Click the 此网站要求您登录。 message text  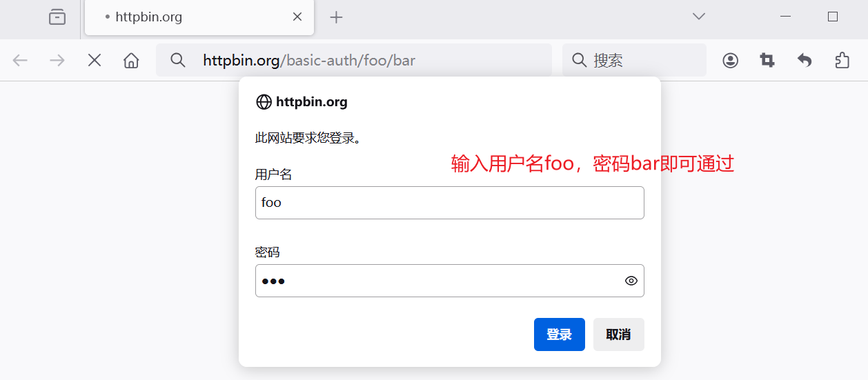click(308, 138)
